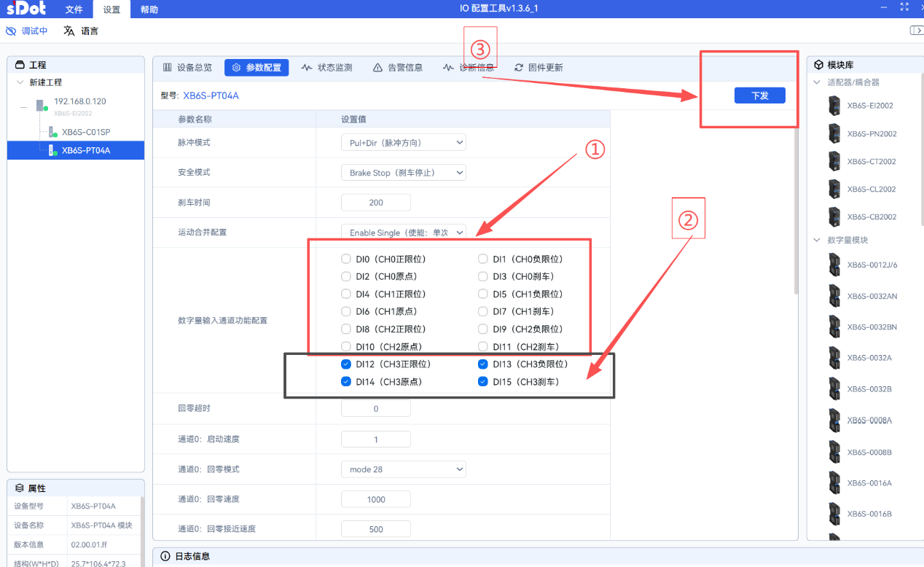Click the 刹车时间 input field
The image size is (924, 567).
coord(376,203)
